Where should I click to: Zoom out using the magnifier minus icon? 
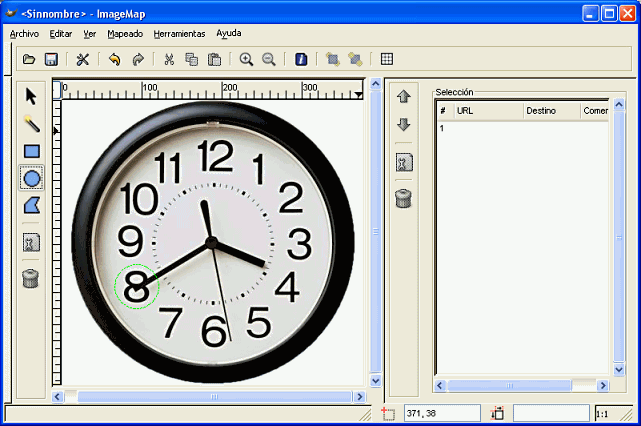268,60
